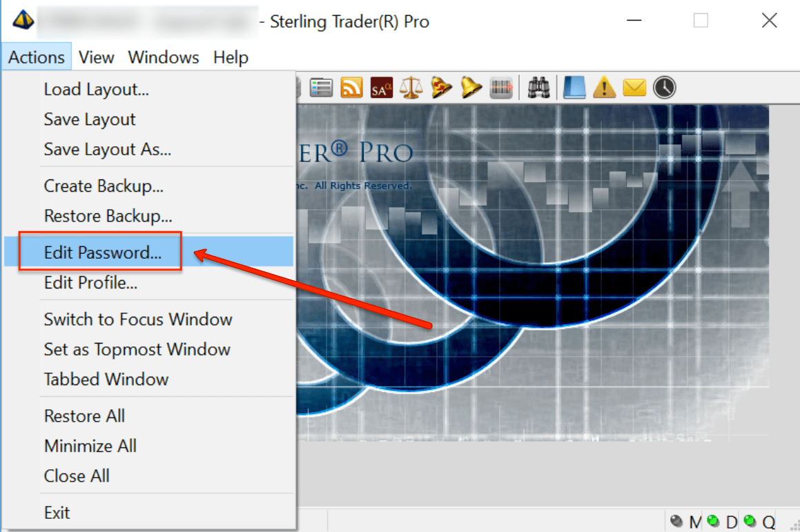
Task: Select Switch to Focus Window
Action: pyautogui.click(x=149, y=319)
